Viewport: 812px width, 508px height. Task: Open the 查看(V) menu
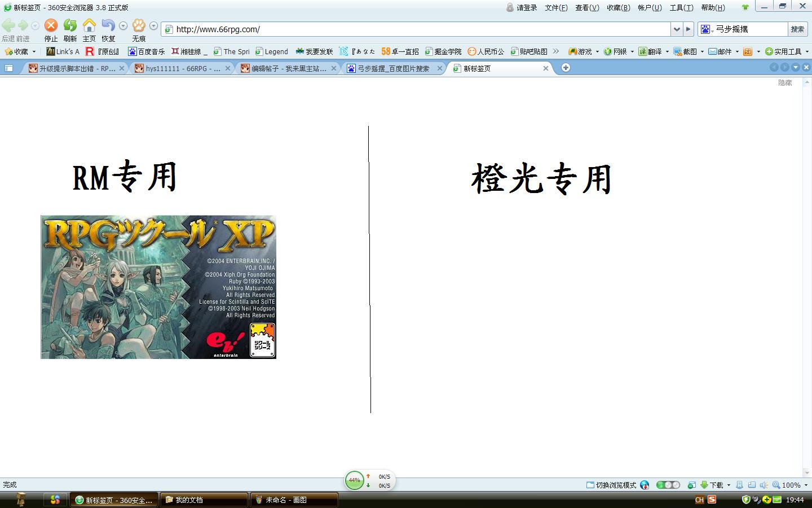pos(587,7)
